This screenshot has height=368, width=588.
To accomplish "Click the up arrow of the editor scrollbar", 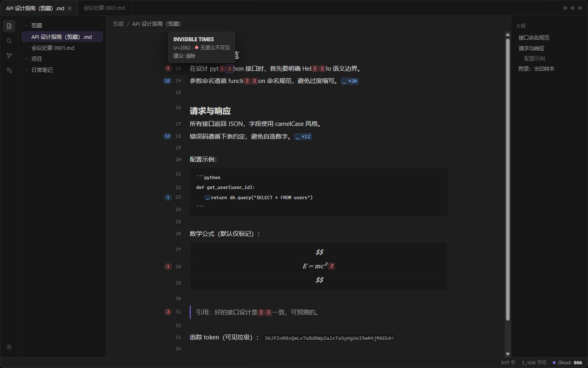I will point(508,35).
